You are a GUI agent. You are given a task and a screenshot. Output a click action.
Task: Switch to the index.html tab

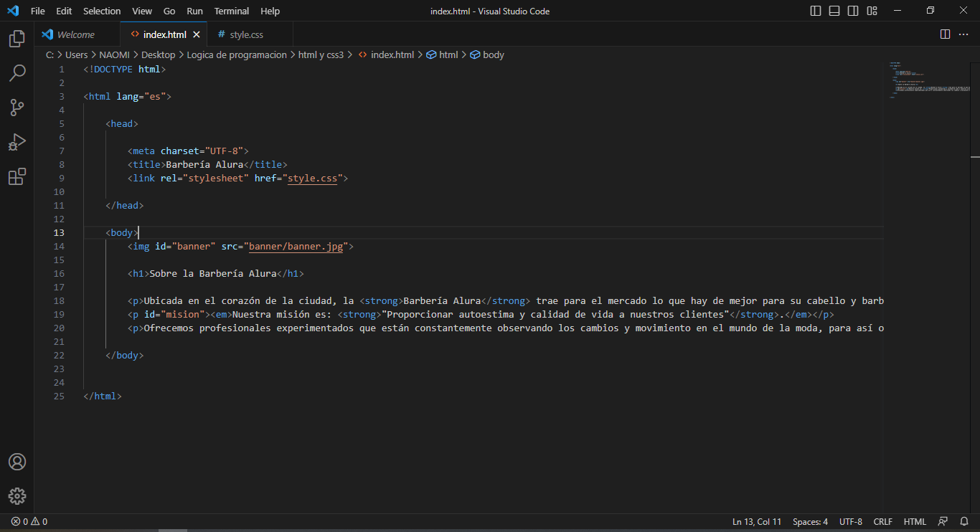coord(164,34)
